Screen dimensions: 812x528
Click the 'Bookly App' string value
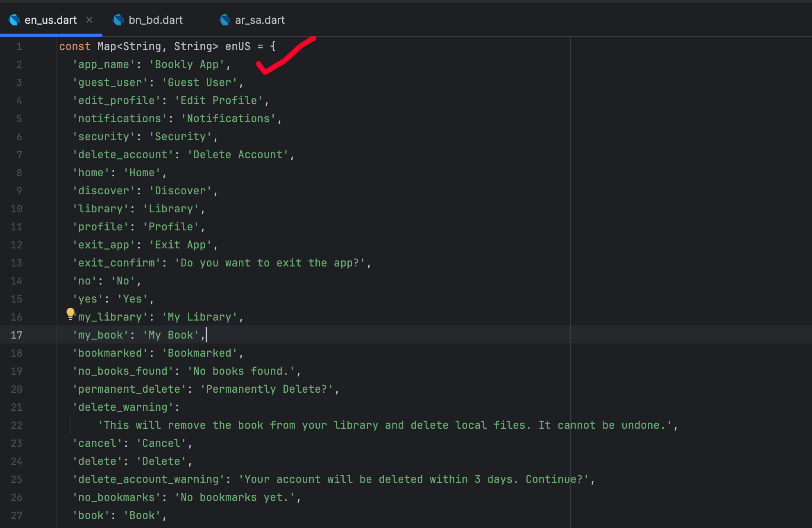[187, 64]
